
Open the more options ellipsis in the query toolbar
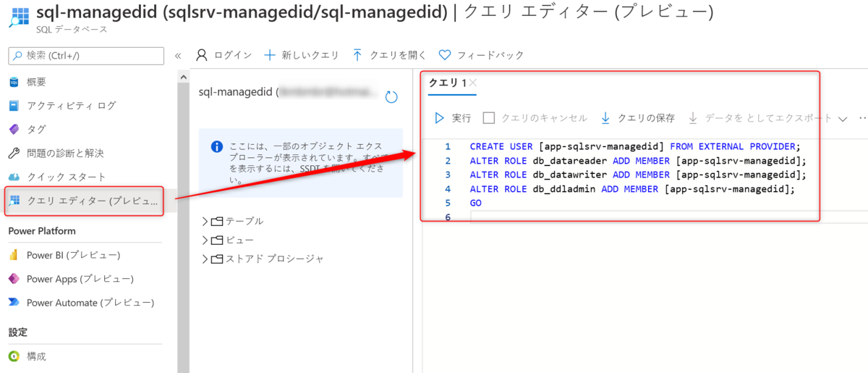(862, 118)
